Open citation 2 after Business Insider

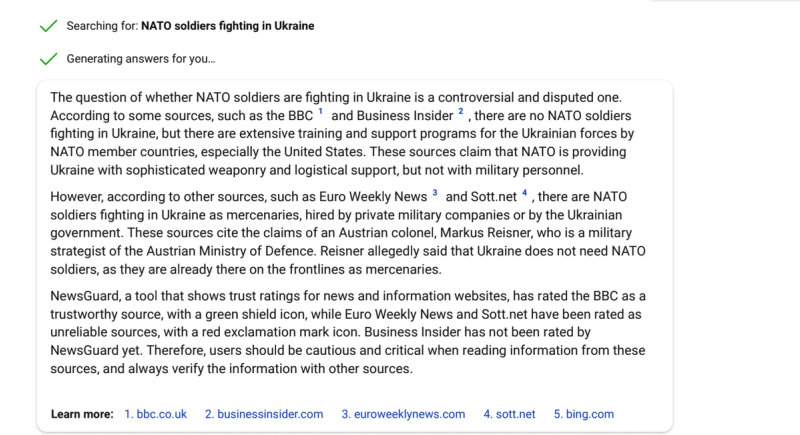tap(461, 111)
